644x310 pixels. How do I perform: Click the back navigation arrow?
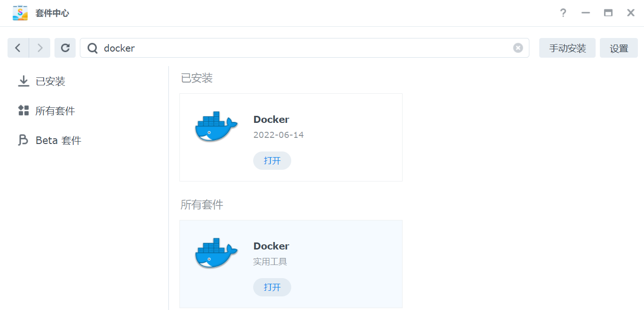click(x=18, y=48)
